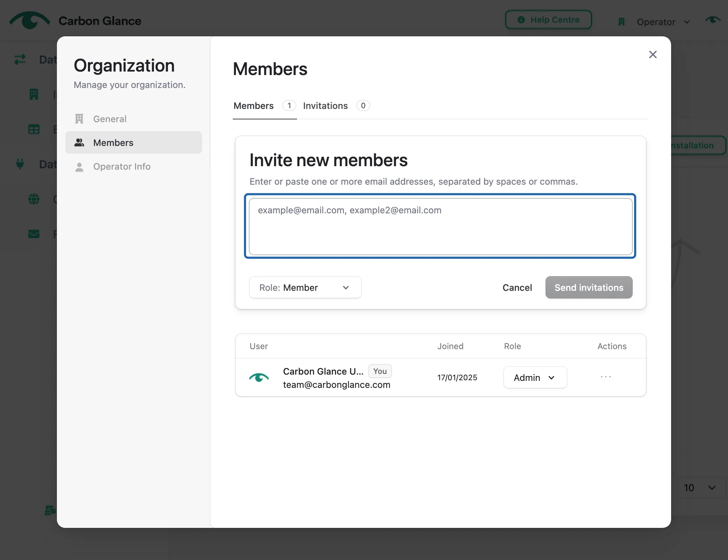Click the envelope icon in the background sidebar

click(34, 234)
